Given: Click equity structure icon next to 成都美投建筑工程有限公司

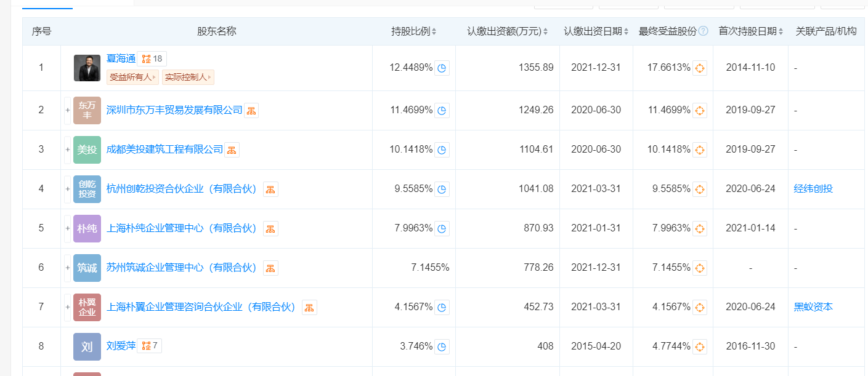Looking at the screenshot, I should tap(232, 150).
